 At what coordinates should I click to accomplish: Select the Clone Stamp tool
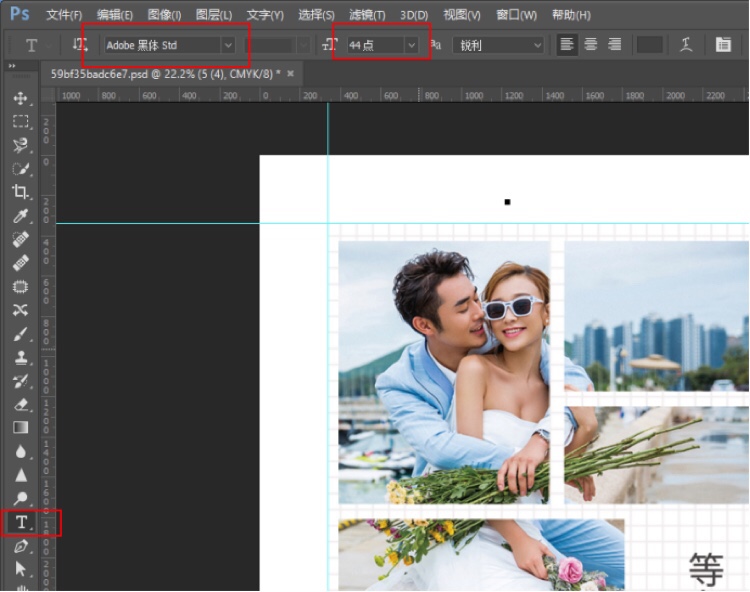click(x=20, y=357)
